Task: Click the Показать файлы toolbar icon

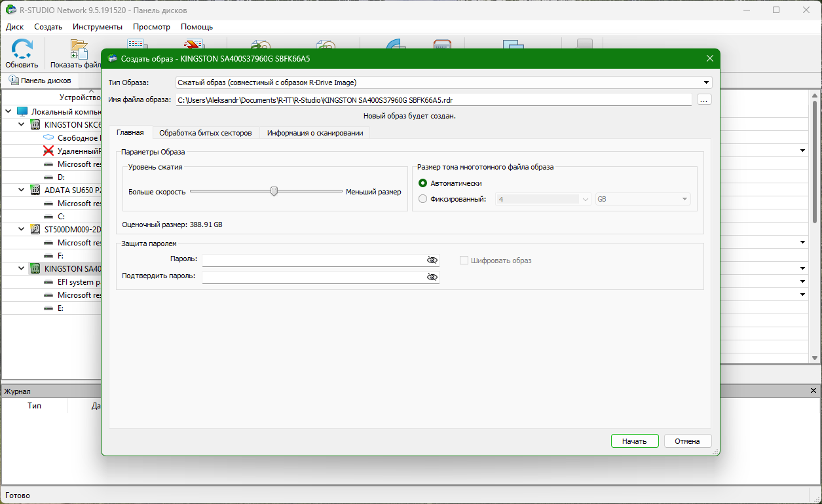Action: [x=79, y=49]
